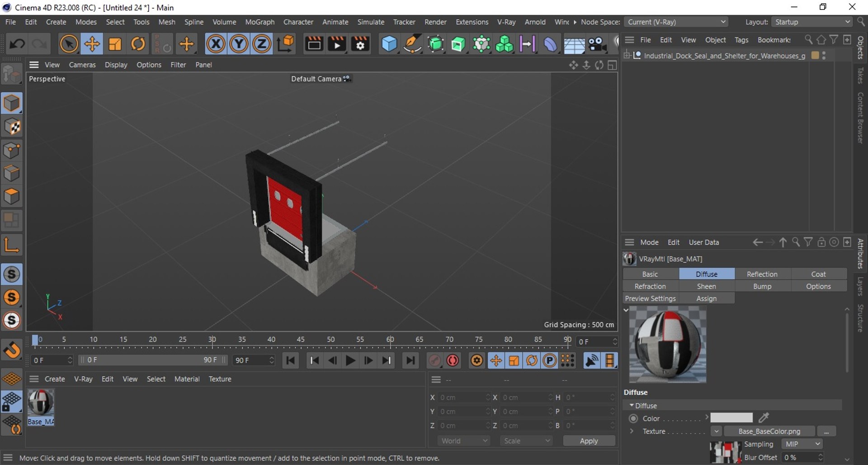The height and width of the screenshot is (465, 868).
Task: Toggle the top Enable Snap S icon
Action: coord(12,274)
